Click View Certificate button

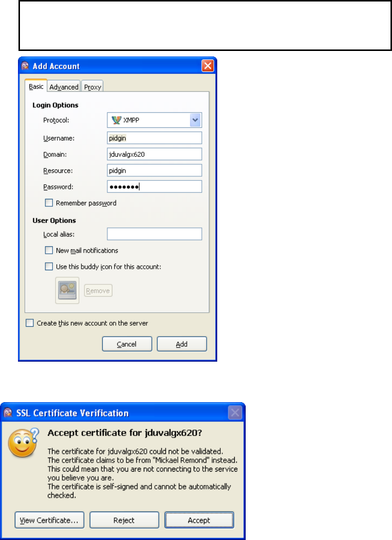49,520
